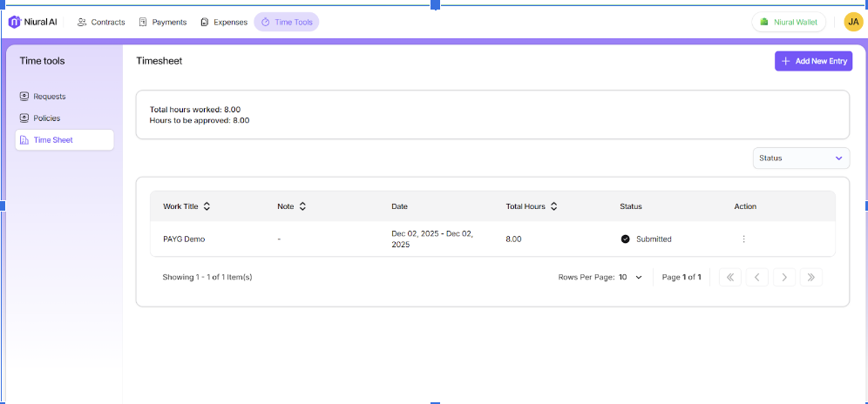Click the JA user avatar
868x404 pixels.
tap(853, 22)
